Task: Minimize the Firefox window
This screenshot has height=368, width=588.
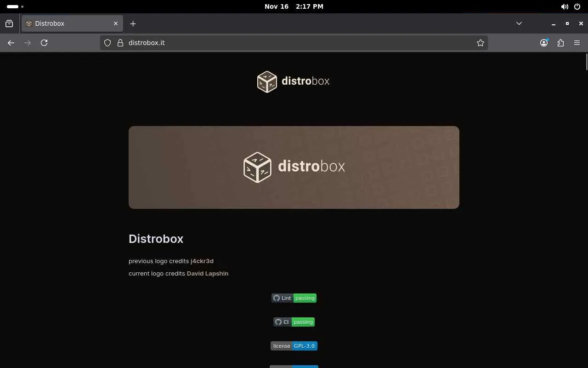Action: click(554, 23)
